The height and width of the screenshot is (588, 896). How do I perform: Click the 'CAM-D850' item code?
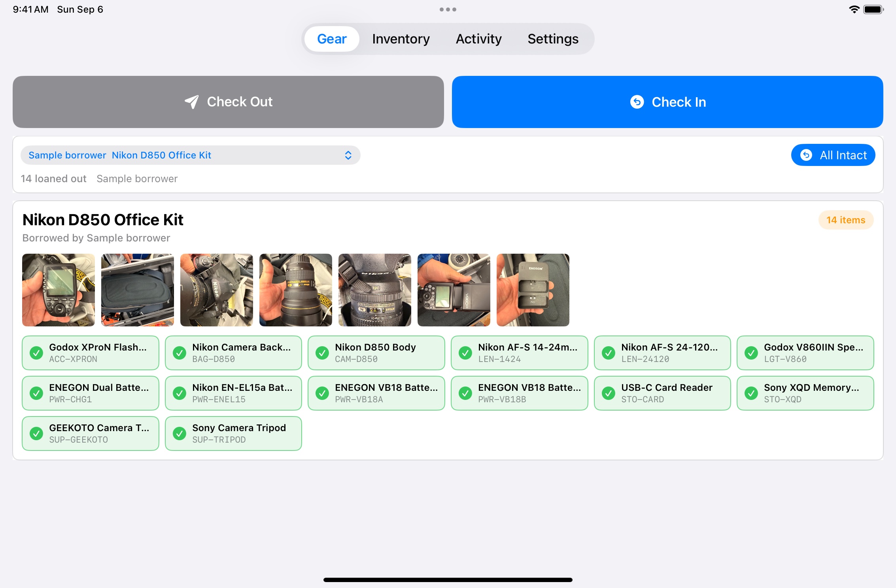pos(356,359)
